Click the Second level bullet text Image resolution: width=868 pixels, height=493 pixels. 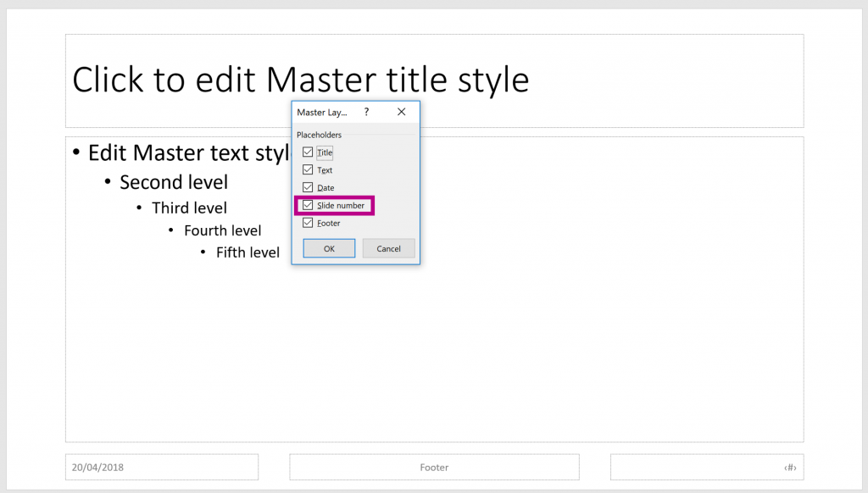[x=173, y=182]
